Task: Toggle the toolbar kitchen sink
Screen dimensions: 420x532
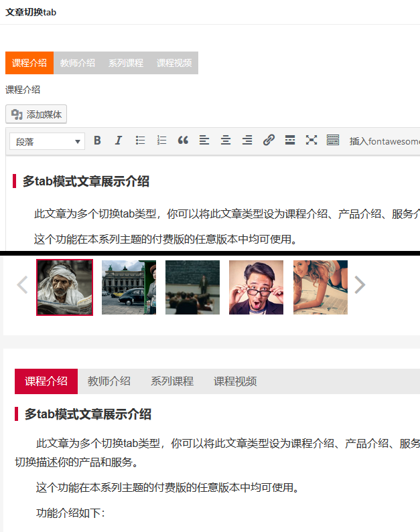Action: click(333, 140)
